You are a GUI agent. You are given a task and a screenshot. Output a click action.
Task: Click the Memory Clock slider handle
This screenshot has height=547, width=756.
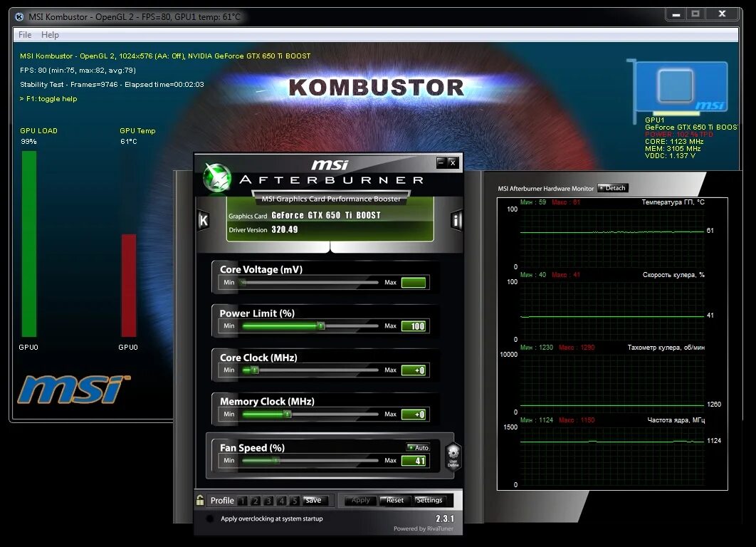click(288, 414)
